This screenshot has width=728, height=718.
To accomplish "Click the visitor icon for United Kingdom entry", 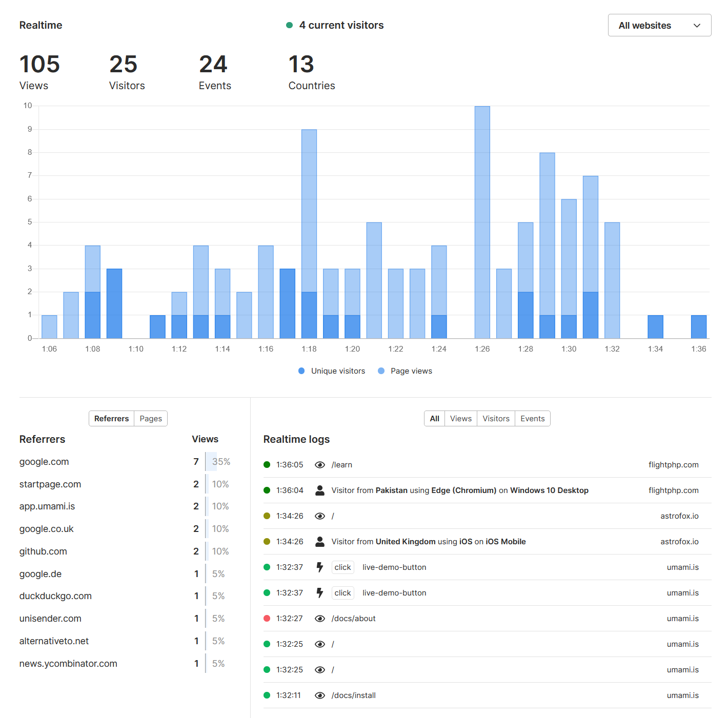I will click(x=320, y=542).
